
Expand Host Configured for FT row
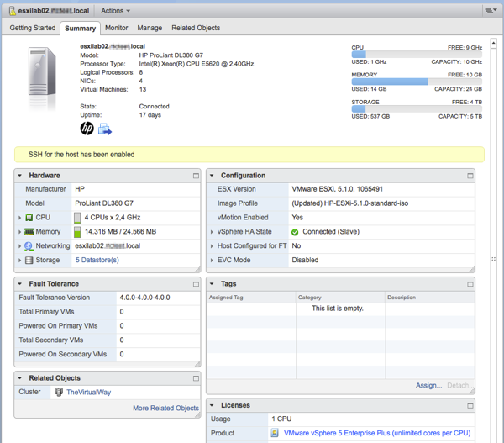212,246
